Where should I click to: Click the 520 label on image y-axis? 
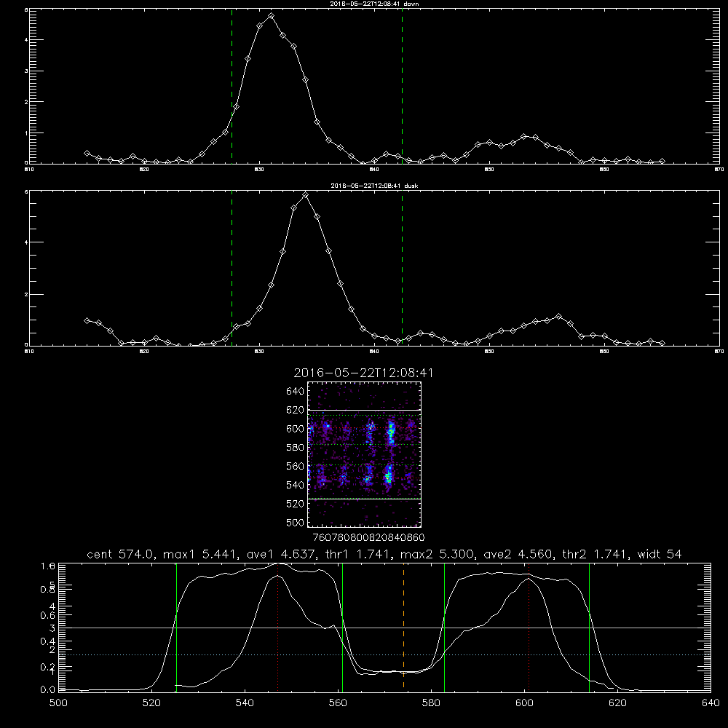[295, 504]
